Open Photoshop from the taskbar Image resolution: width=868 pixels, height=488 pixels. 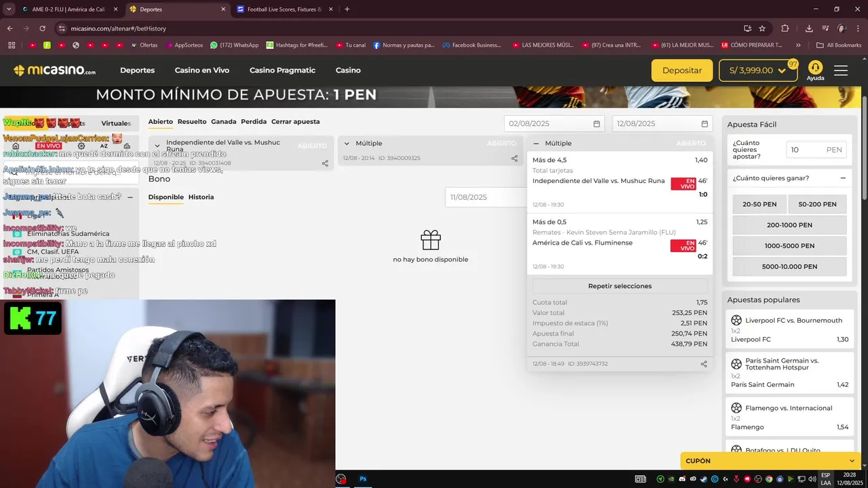point(363,479)
